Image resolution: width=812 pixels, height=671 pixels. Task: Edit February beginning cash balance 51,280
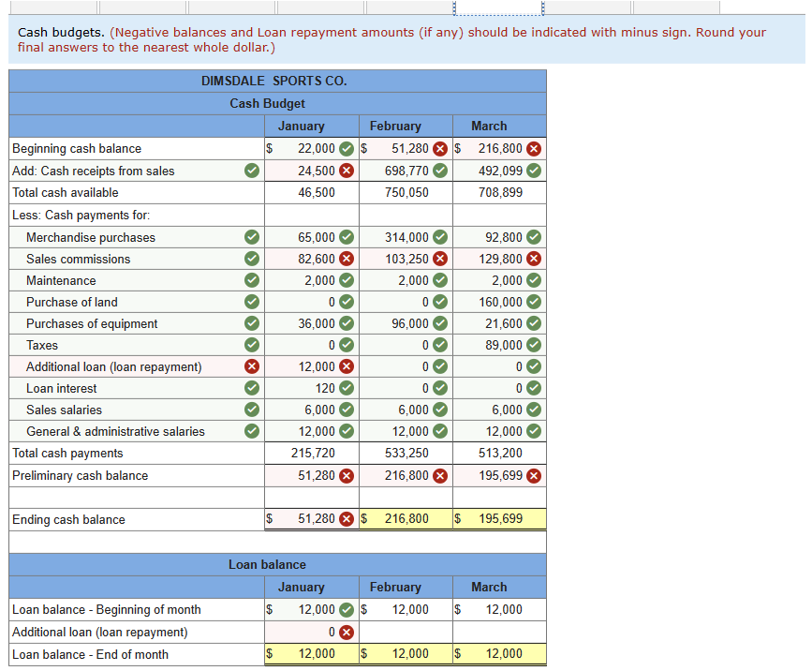406,149
